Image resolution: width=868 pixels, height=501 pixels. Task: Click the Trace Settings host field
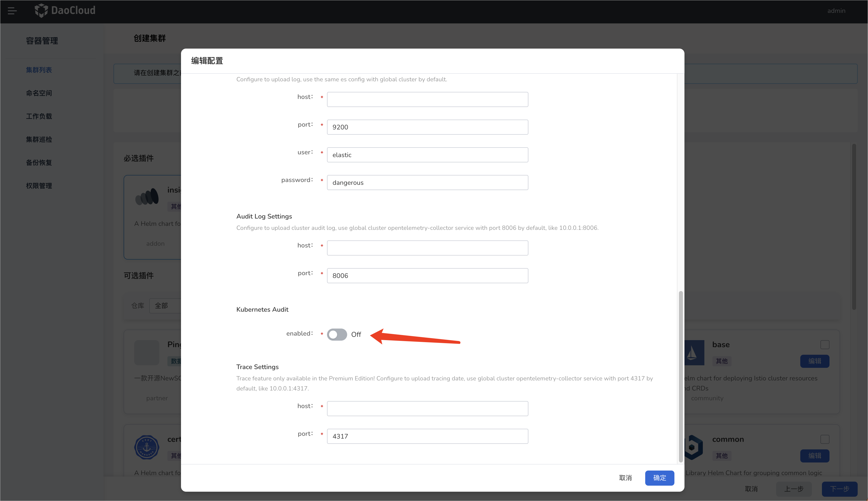coord(427,408)
